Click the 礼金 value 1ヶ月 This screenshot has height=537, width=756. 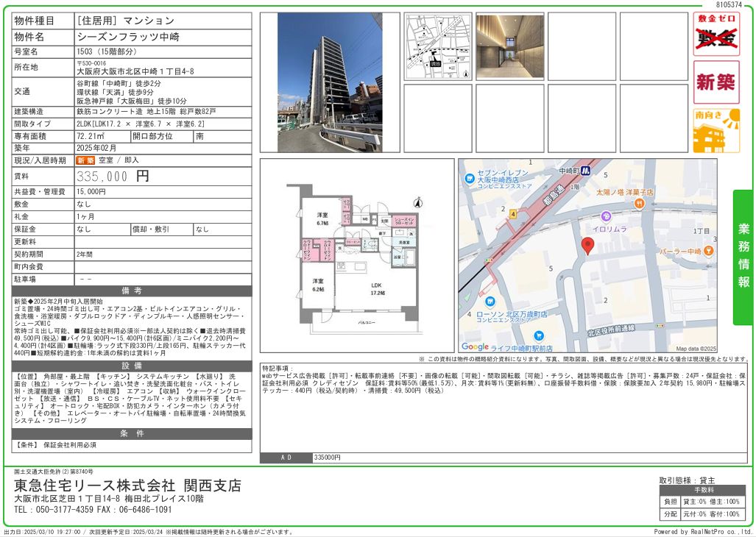coord(86,217)
